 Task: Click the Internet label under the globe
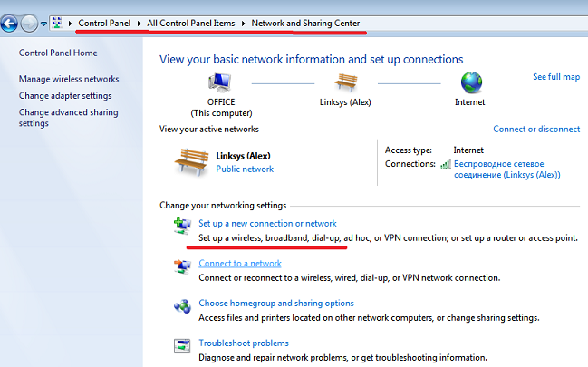coord(470,102)
